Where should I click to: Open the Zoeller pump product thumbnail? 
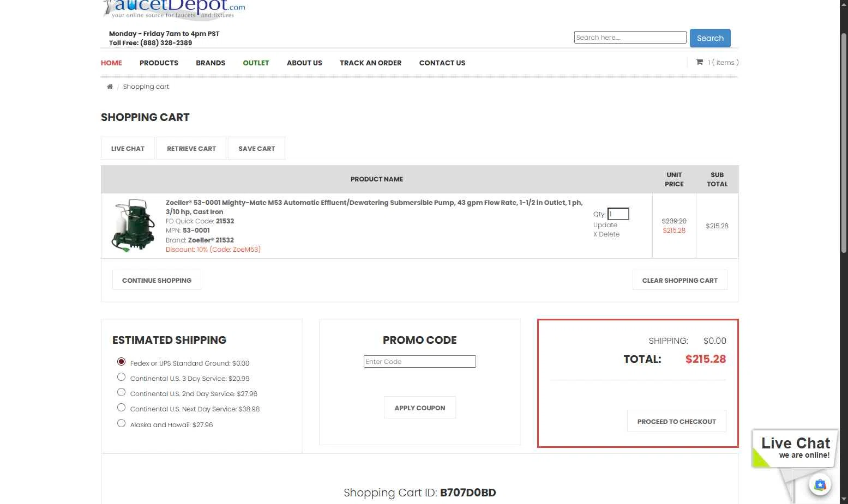click(133, 226)
